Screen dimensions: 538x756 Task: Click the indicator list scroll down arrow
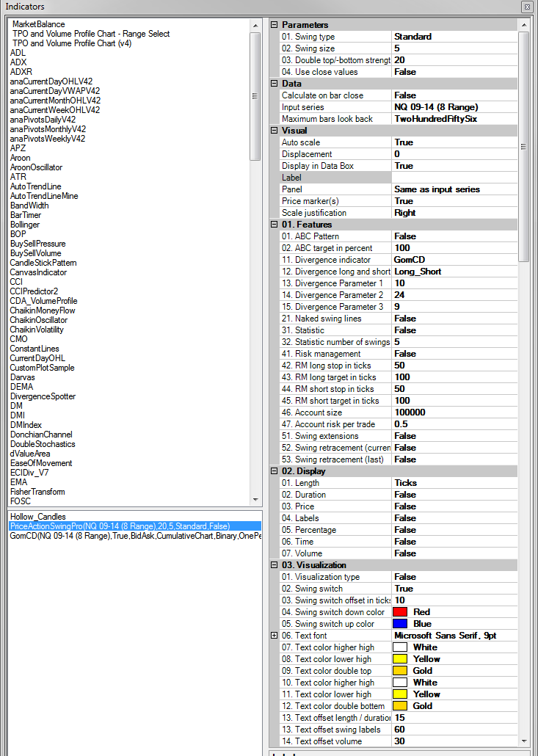pos(255,500)
